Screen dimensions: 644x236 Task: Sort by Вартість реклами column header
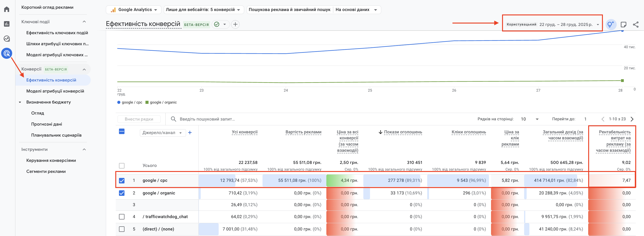coord(303,132)
